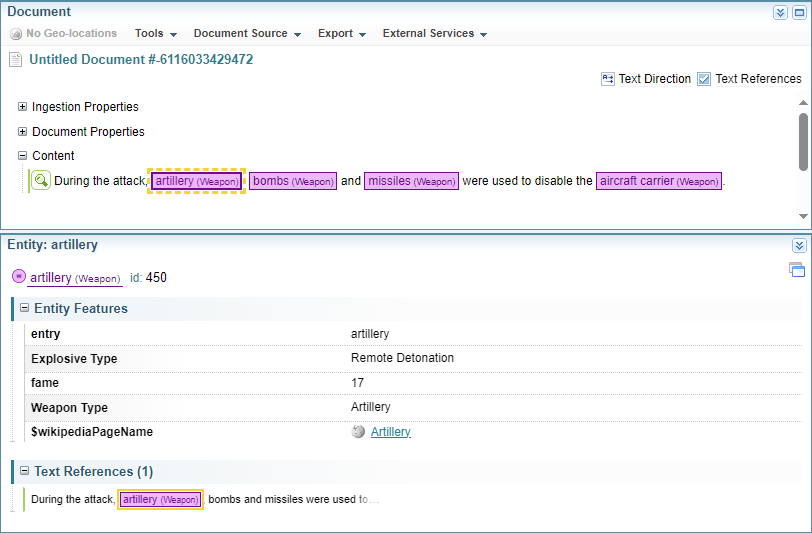This screenshot has height=533, width=812.
Task: Open the Artillery Wikipedia link
Action: (390, 432)
